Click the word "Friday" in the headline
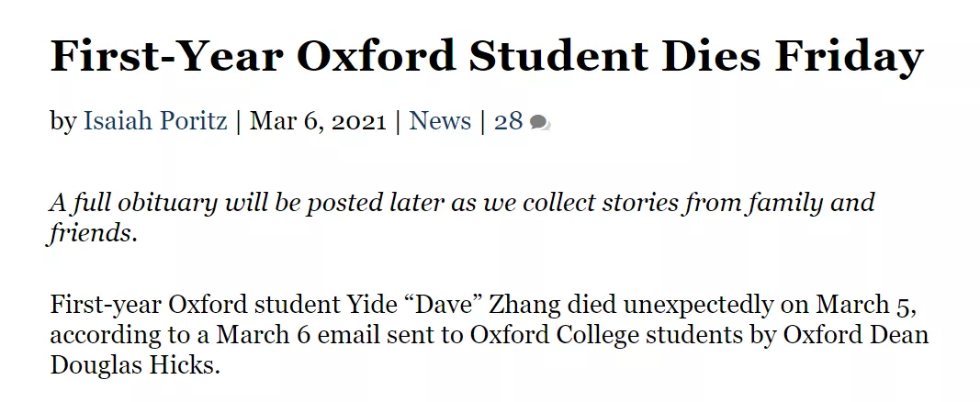The height and width of the screenshot is (402, 980). coord(848,58)
